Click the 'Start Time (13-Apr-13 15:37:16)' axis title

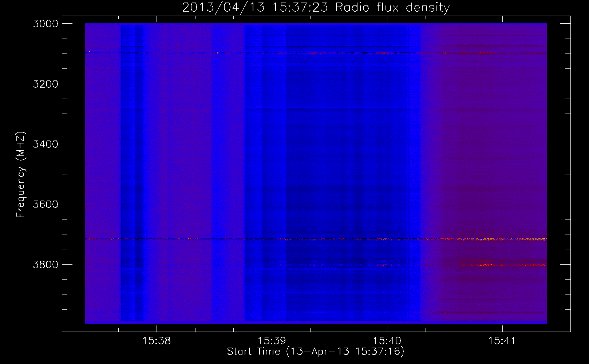(x=316, y=352)
